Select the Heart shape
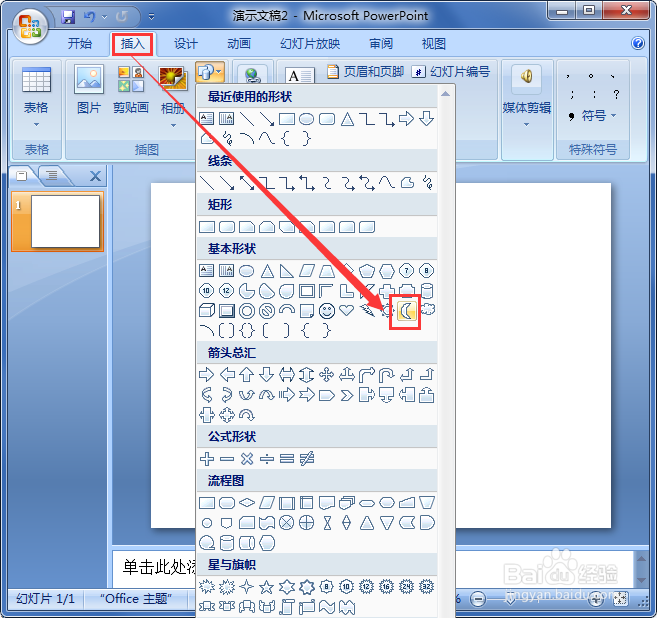Viewport: 657px width, 618px height. (x=347, y=310)
